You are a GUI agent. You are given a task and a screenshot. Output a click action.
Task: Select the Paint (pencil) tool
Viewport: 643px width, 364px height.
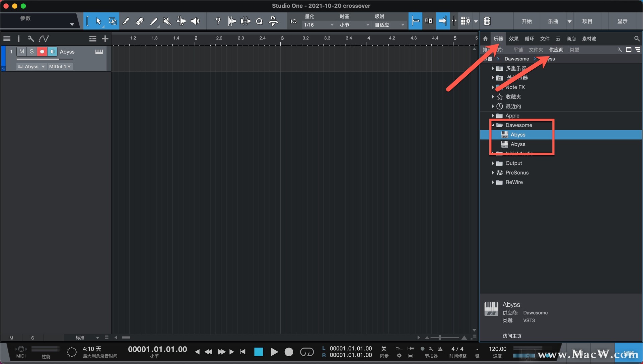coord(154,21)
